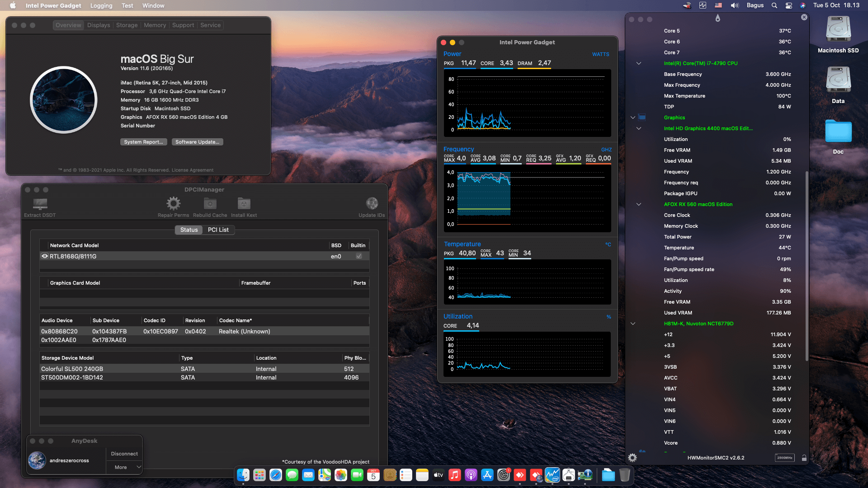Open Control Center toggles in menu bar
The height and width of the screenshot is (488, 868).
788,5
